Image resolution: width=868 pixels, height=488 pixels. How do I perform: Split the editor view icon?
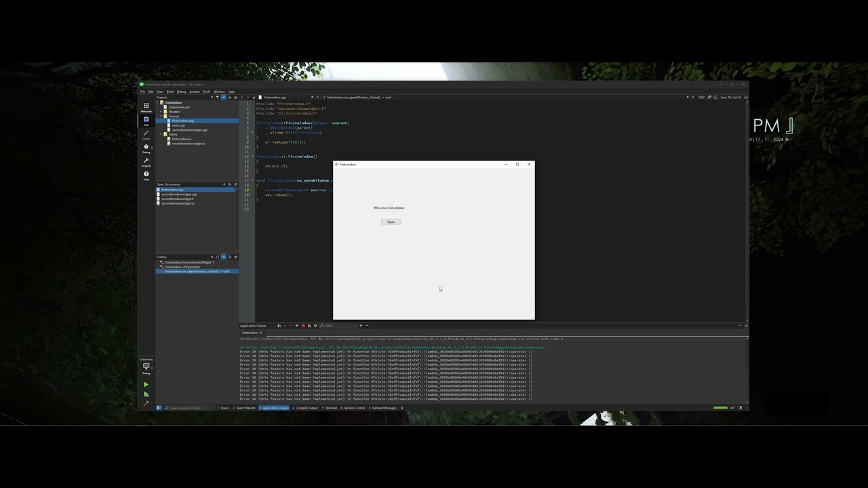click(746, 97)
